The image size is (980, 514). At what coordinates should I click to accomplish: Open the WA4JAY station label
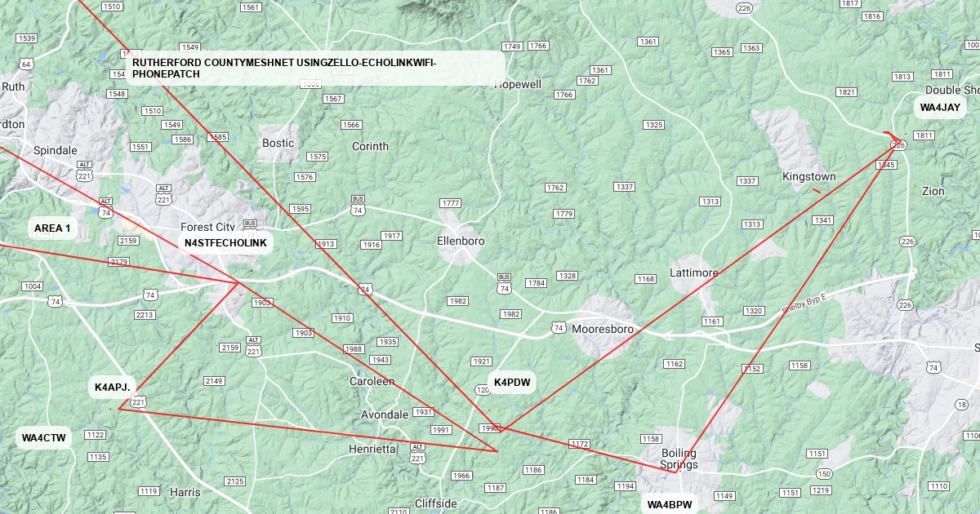point(940,108)
